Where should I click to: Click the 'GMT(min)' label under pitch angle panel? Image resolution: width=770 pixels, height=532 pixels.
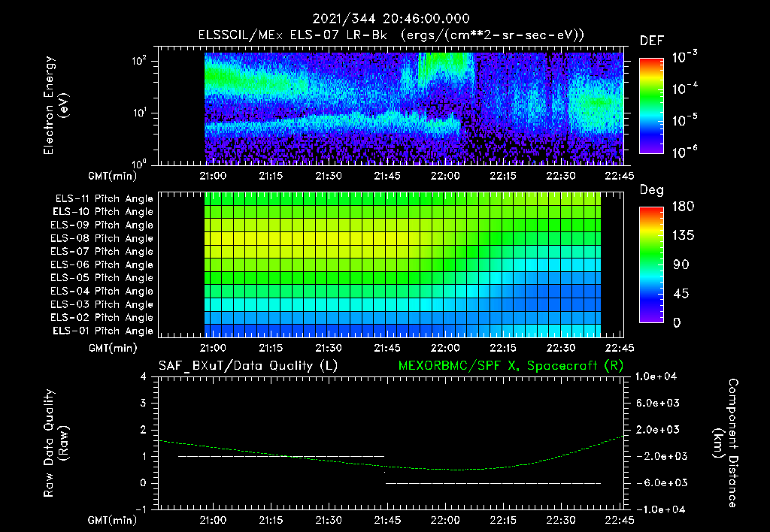[x=113, y=349]
